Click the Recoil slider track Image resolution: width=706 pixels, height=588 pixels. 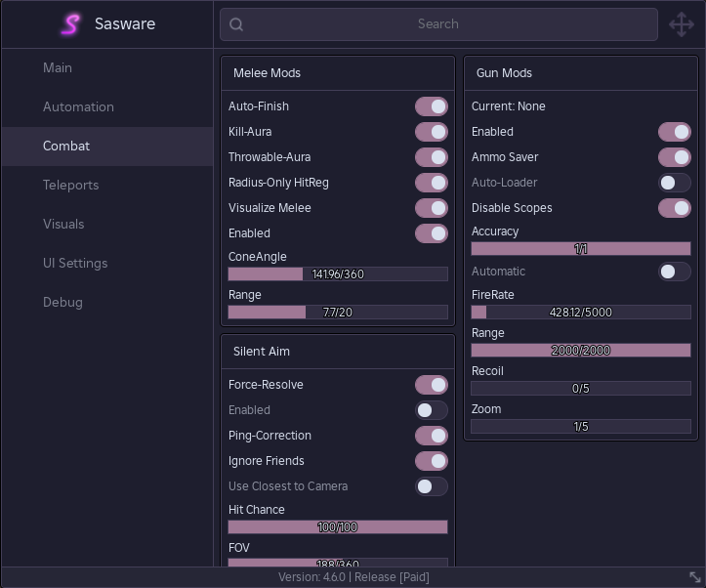(580, 389)
